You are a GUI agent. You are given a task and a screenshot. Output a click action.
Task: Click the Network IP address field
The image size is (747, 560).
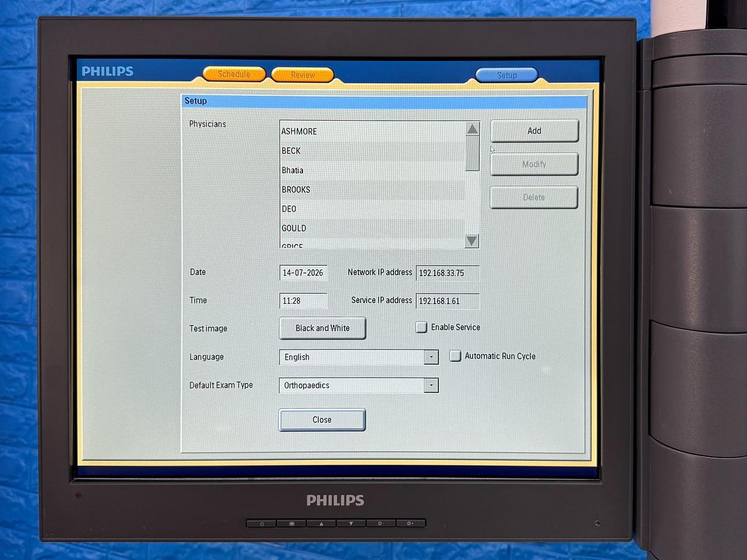point(448,273)
